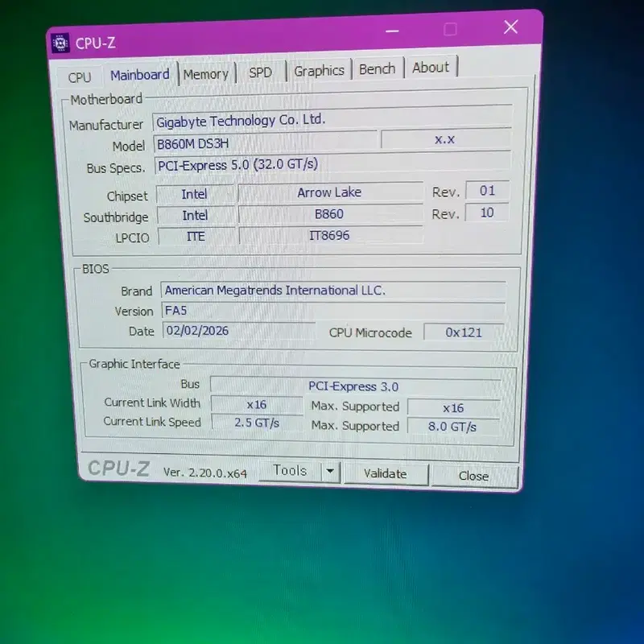Open the SPD tab
Viewport: 644px width, 644px height.
[x=260, y=72]
